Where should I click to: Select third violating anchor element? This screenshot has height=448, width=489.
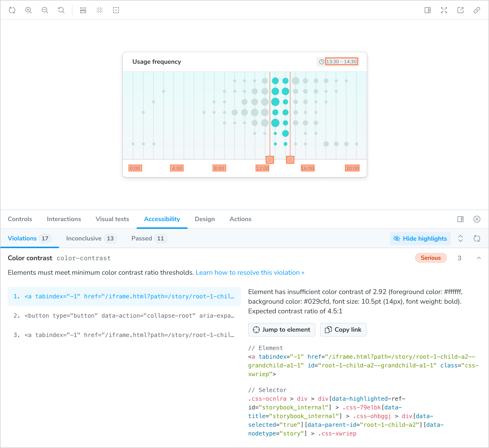click(x=124, y=335)
